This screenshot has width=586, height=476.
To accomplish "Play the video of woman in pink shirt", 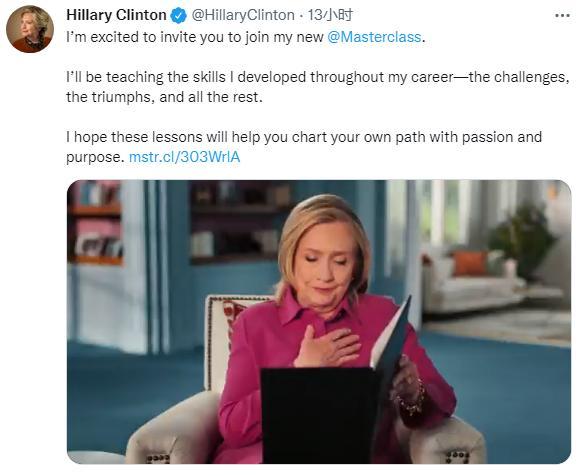I will point(319,322).
